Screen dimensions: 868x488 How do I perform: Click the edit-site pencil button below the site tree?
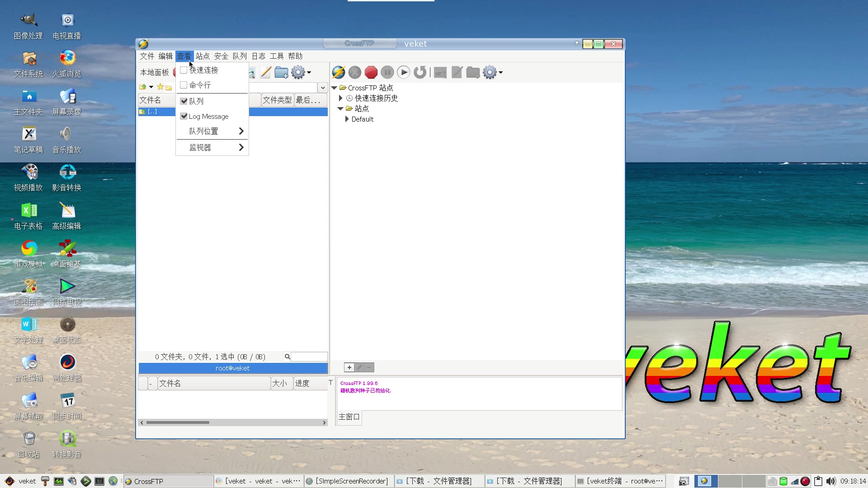359,367
